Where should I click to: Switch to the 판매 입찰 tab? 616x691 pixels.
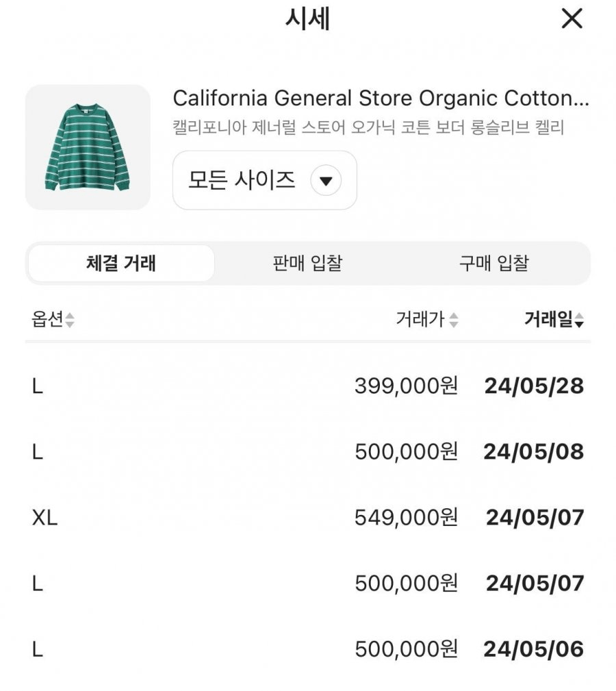[x=307, y=264]
